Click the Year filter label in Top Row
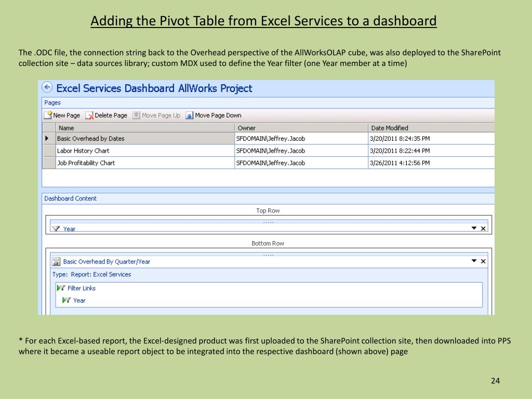 (x=69, y=229)
